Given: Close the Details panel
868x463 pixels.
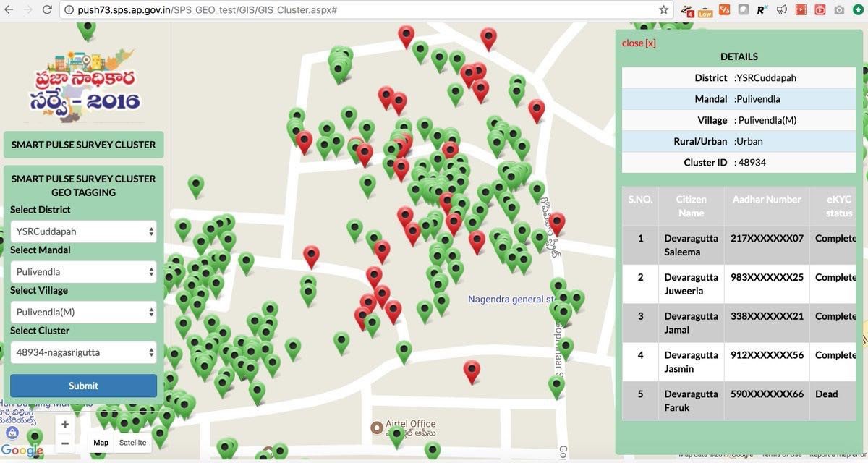Looking at the screenshot, I should (x=639, y=43).
